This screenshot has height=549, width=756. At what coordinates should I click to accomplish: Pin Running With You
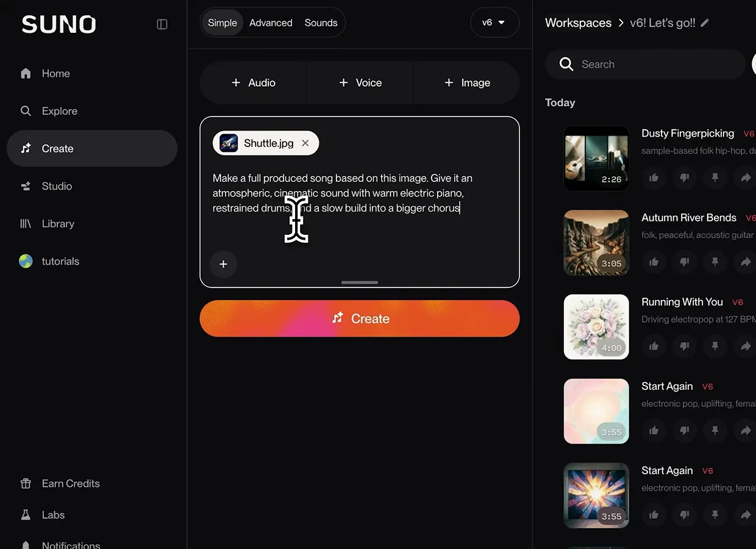pos(715,346)
